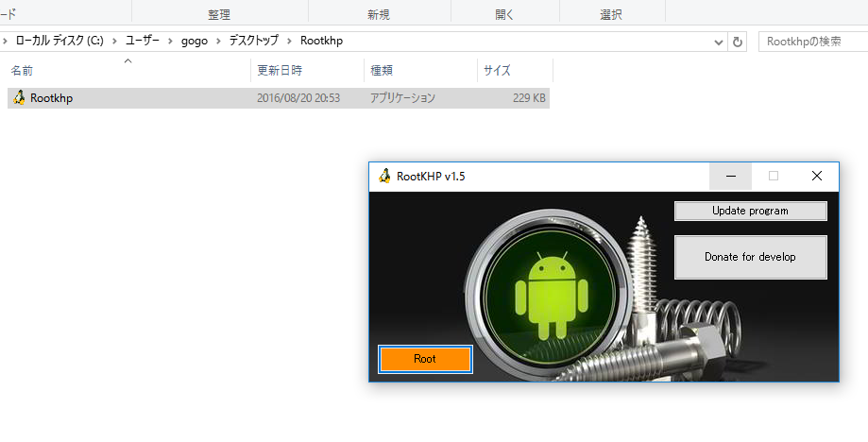The height and width of the screenshot is (442, 868).
Task: Click the Rootkhpの検索 search field
Action: pyautogui.click(x=811, y=42)
